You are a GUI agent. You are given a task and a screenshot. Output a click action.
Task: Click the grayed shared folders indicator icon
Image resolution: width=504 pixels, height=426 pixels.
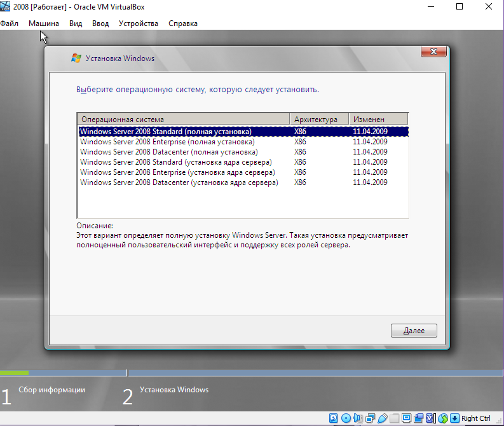click(395, 418)
